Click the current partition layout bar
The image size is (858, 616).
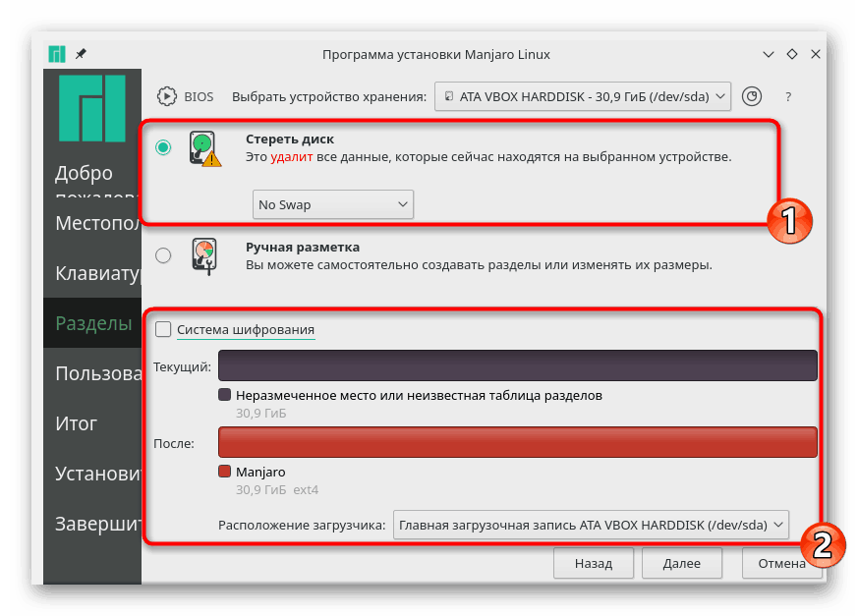(x=518, y=366)
